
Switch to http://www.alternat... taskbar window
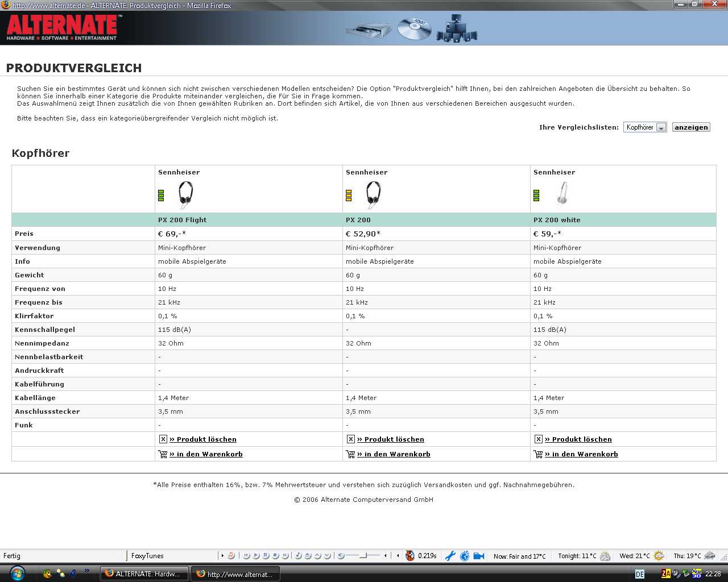click(x=235, y=573)
